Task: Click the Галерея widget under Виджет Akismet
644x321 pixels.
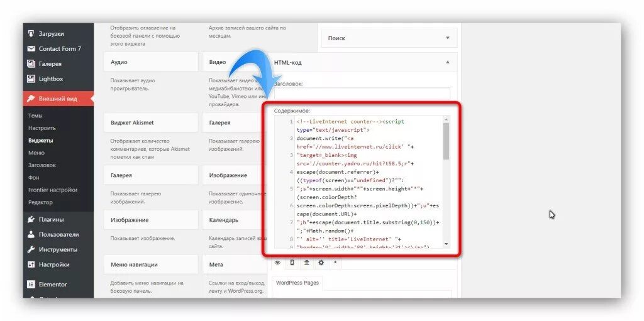Action: [x=151, y=175]
